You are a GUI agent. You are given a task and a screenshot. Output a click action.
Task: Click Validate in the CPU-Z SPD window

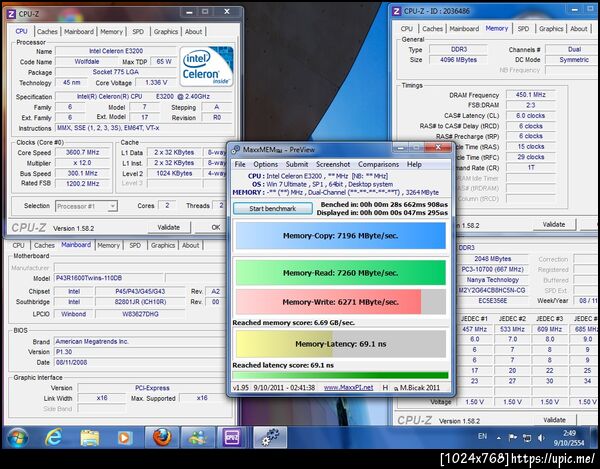pyautogui.click(x=554, y=420)
